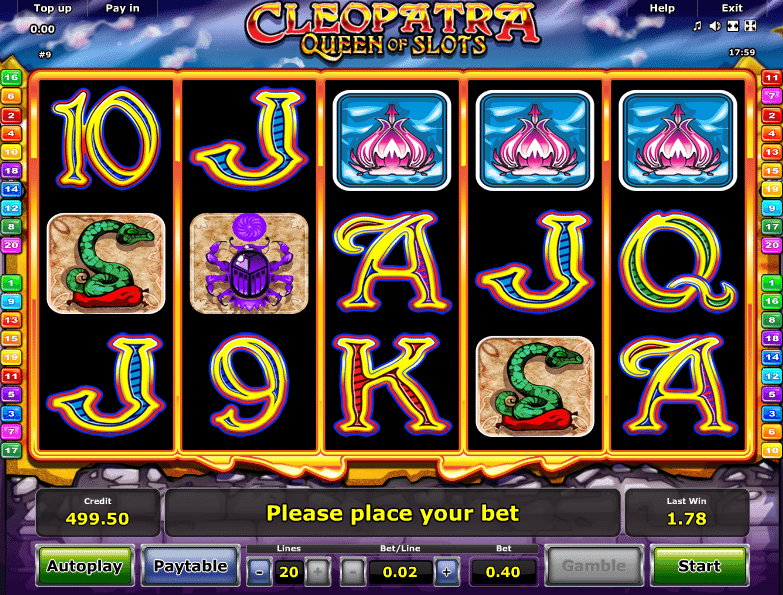Open the Paytable
The height and width of the screenshot is (595, 783).
pyautogui.click(x=190, y=566)
